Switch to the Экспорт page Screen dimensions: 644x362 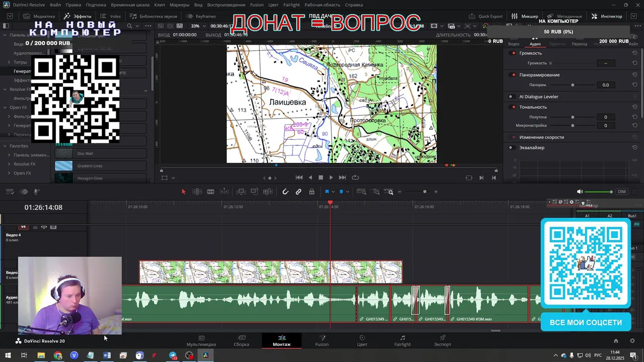(x=443, y=341)
